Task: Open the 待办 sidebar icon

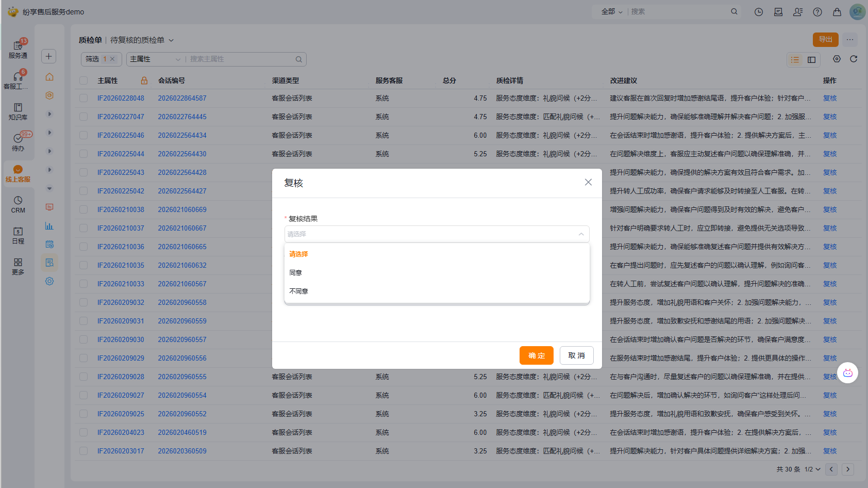Action: point(18,142)
